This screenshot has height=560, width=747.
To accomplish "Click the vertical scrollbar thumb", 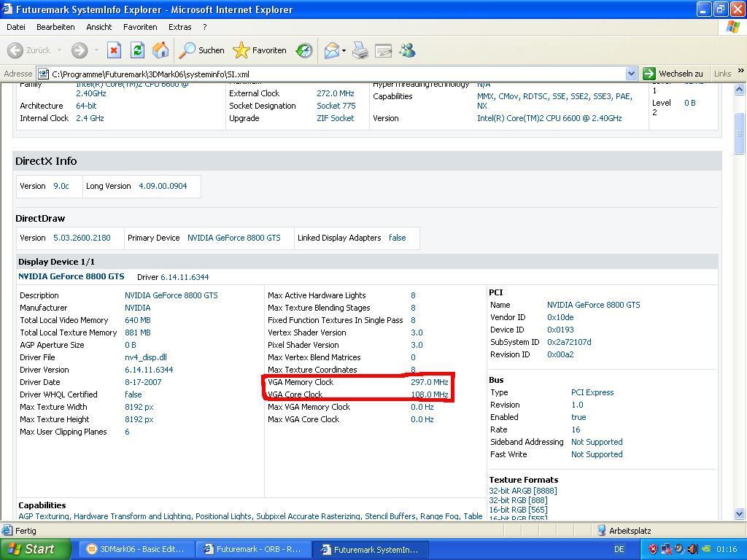I will (x=740, y=133).
